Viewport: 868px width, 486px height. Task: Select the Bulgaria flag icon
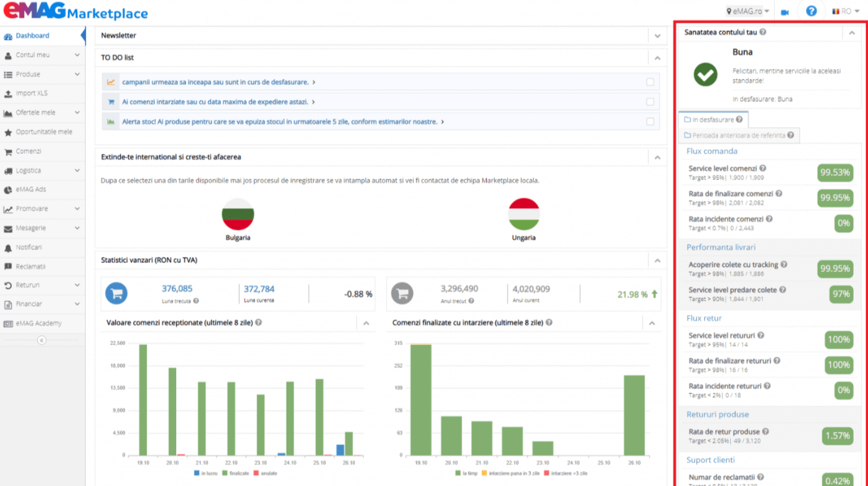(238, 214)
